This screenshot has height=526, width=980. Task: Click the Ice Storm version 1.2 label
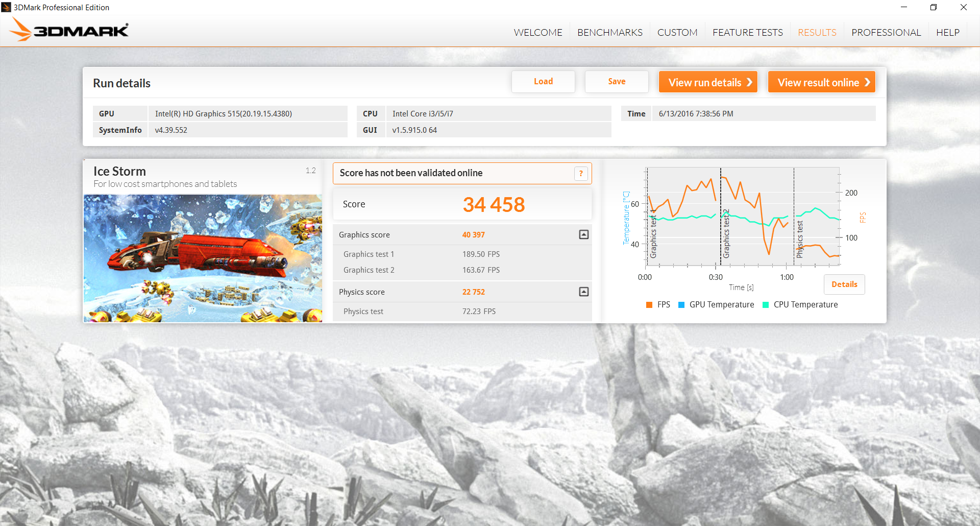(x=311, y=171)
